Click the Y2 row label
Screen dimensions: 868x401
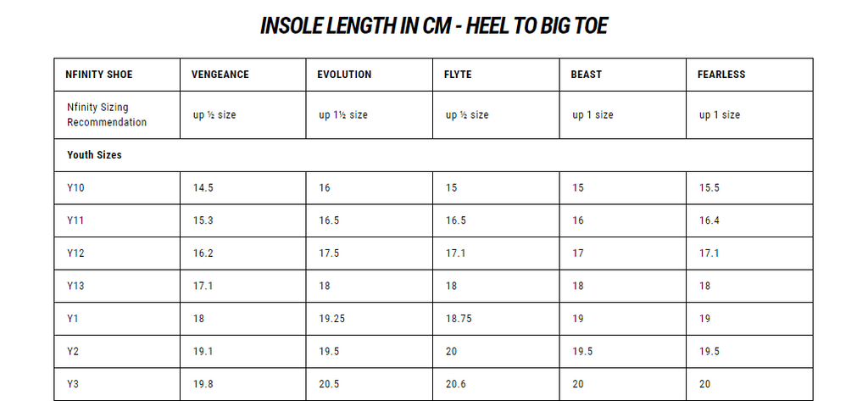tap(73, 352)
